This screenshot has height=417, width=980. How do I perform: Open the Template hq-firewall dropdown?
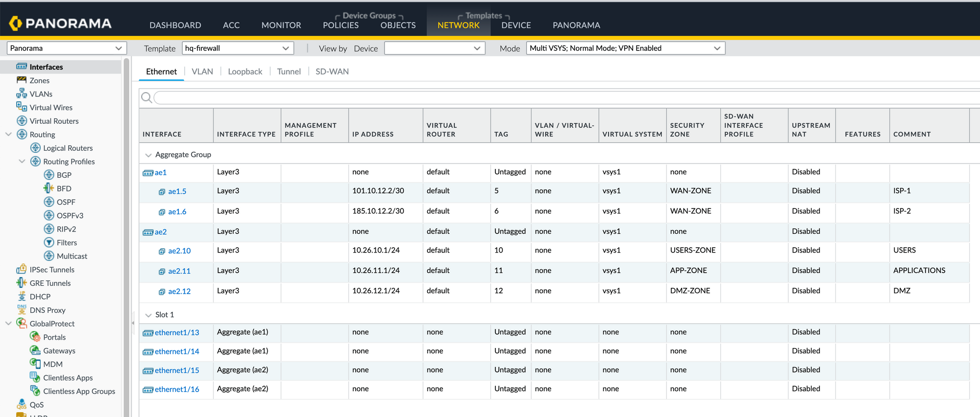click(238, 48)
